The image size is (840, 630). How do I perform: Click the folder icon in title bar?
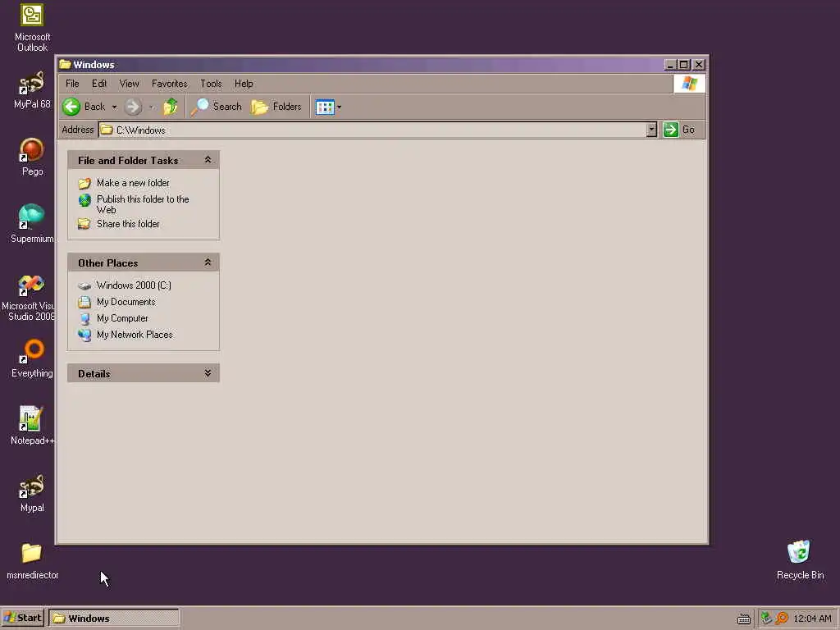(66, 64)
